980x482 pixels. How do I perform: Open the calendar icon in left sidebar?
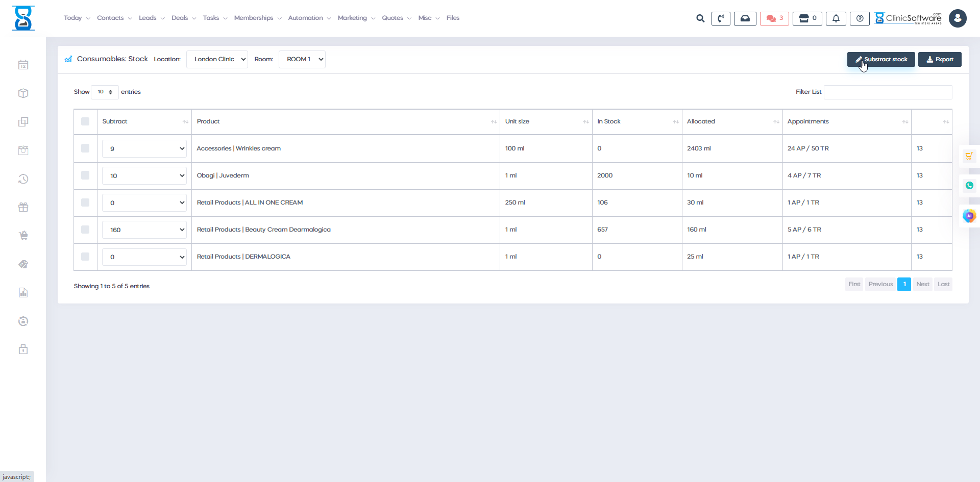[x=23, y=65]
